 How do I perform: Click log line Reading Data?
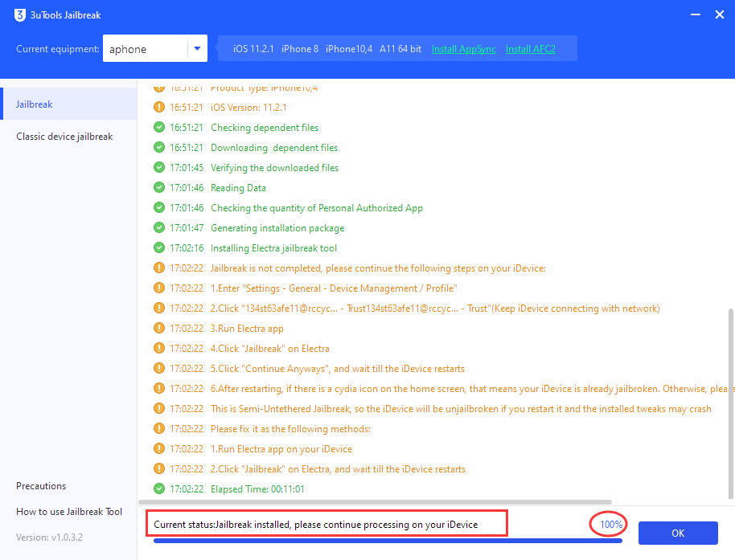click(238, 188)
